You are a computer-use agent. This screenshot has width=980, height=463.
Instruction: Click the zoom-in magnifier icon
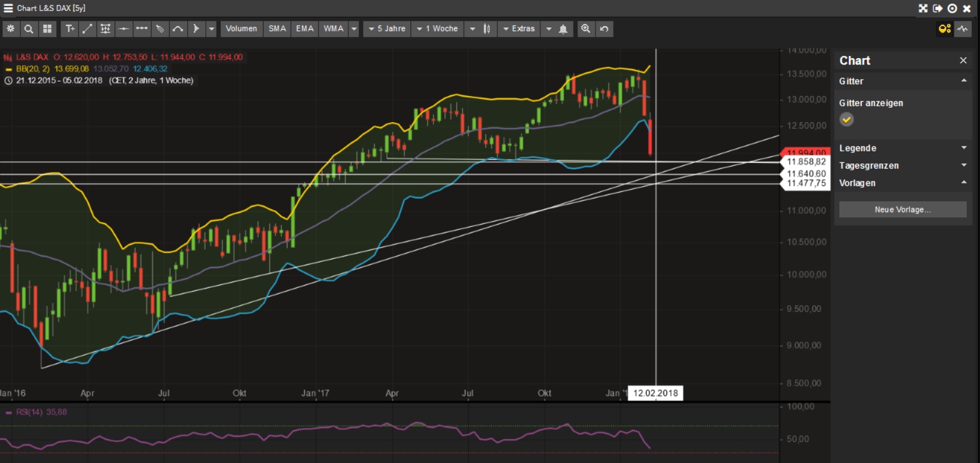coord(586,29)
